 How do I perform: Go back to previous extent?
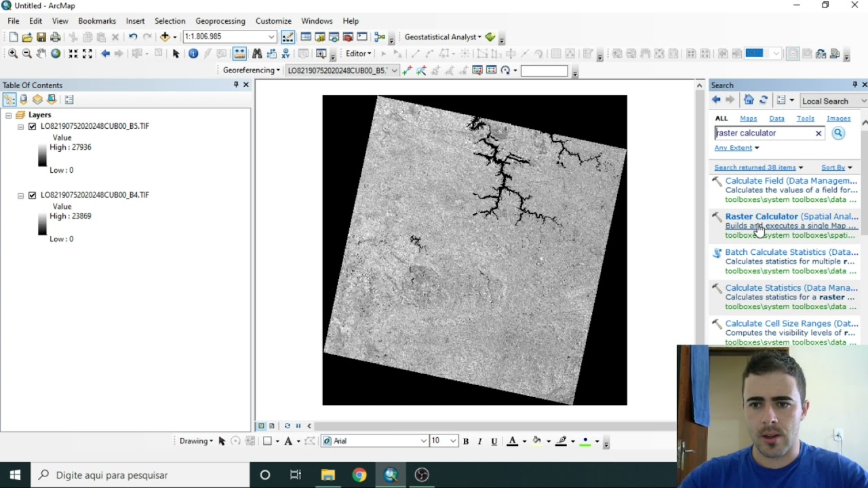click(105, 54)
